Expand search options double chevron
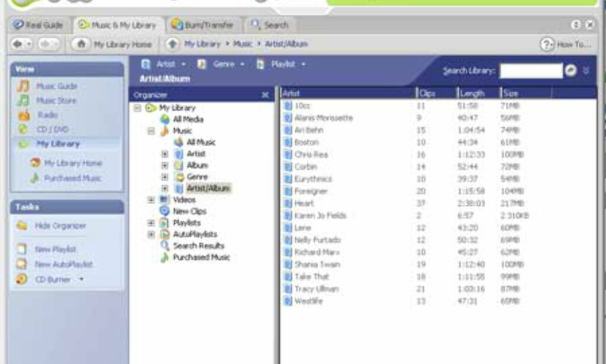 [586, 70]
